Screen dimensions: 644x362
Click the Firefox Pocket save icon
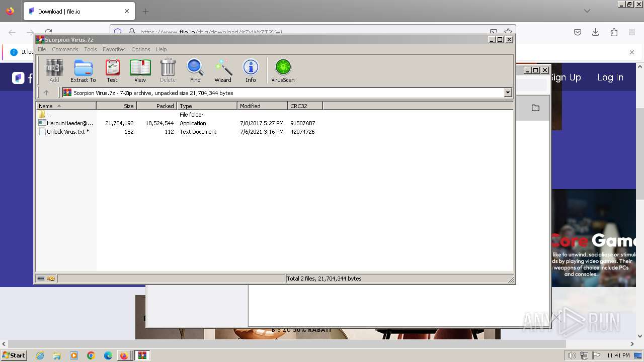pos(578,32)
